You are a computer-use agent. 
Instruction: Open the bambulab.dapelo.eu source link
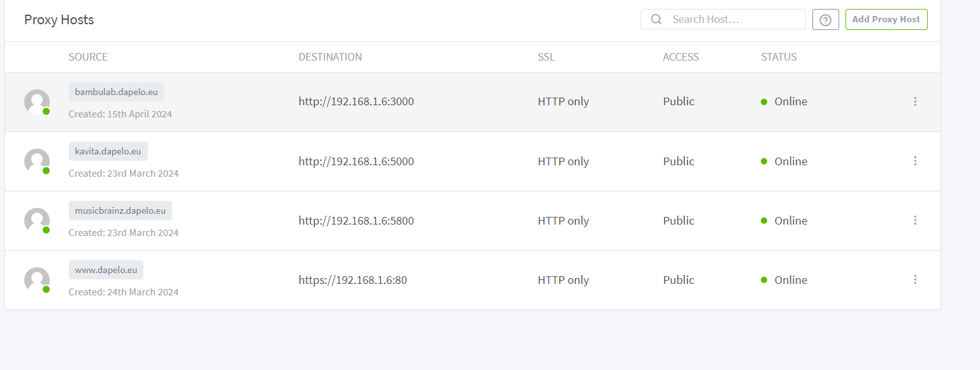pyautogui.click(x=117, y=92)
